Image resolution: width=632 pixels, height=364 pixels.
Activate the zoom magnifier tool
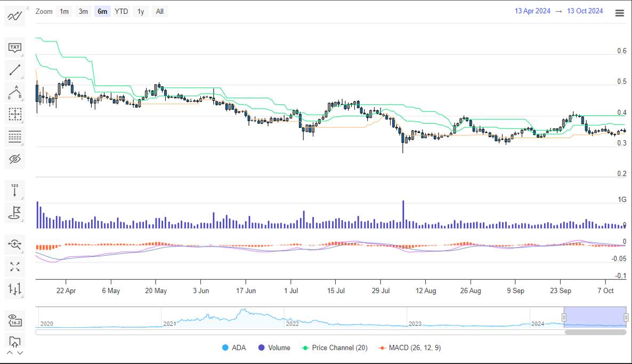point(14,245)
